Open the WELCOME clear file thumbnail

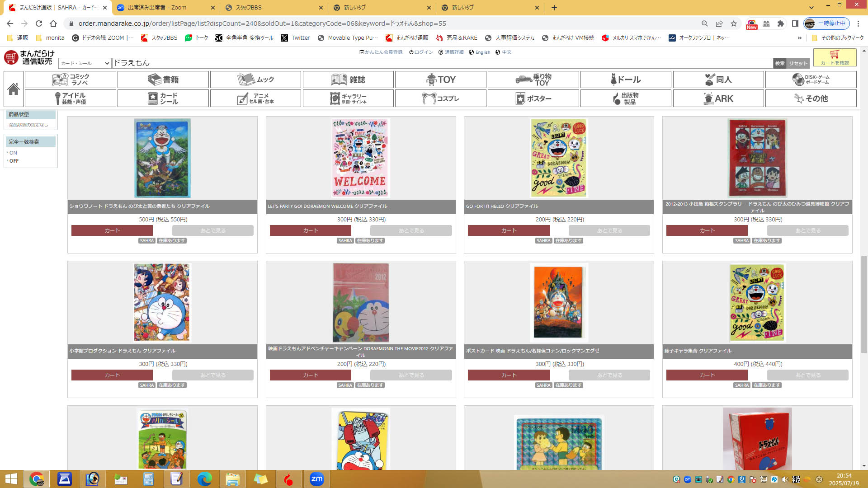pyautogui.click(x=360, y=158)
